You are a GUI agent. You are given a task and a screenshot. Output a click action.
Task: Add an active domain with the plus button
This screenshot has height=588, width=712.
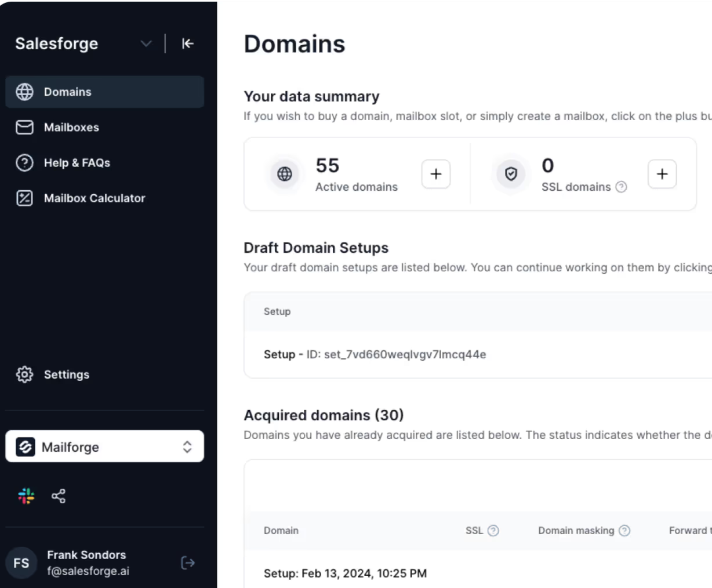[436, 174]
